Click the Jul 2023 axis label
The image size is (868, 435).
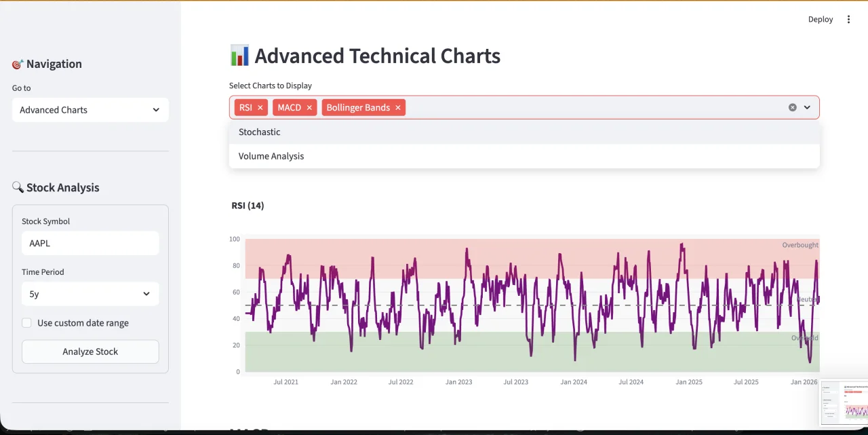coord(516,382)
